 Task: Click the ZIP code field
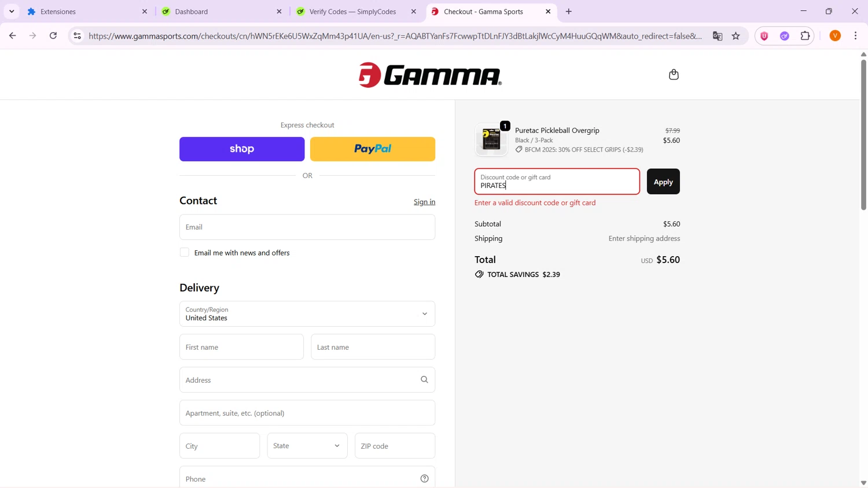(x=395, y=446)
